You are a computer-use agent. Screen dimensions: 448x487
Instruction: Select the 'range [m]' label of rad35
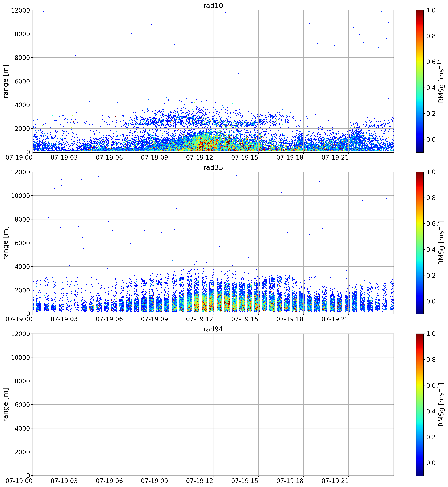[x=6, y=243]
